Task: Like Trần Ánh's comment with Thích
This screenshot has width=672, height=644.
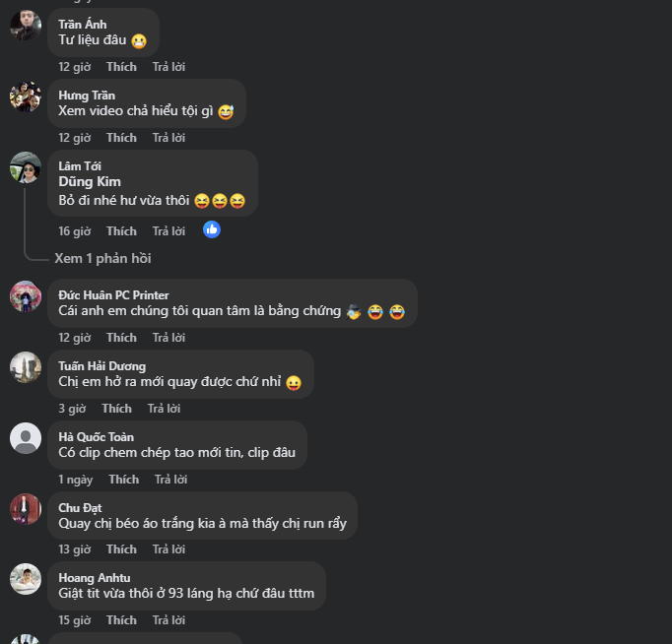Action: tap(121, 67)
